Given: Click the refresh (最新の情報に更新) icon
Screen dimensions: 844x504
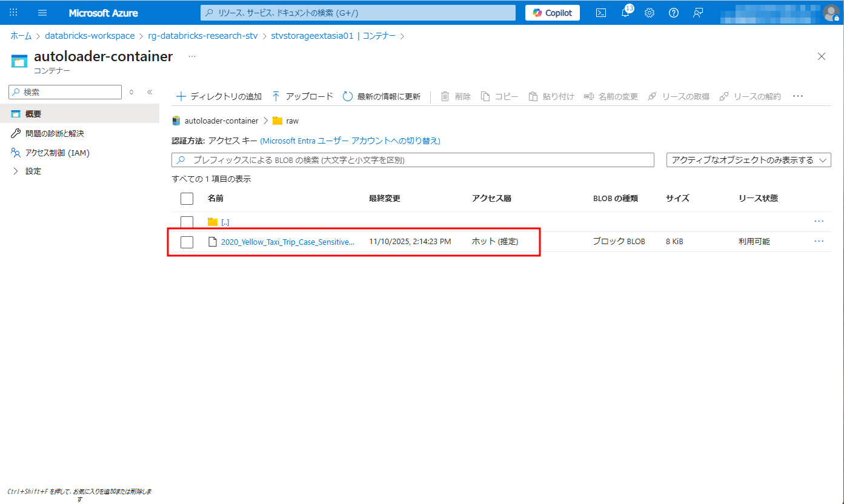Looking at the screenshot, I should (348, 96).
